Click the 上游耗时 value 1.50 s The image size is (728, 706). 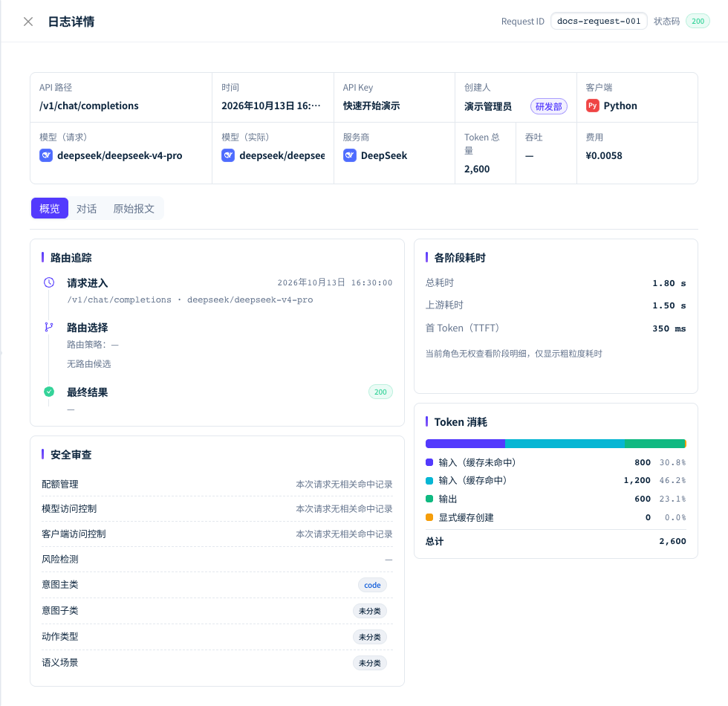pos(669,305)
